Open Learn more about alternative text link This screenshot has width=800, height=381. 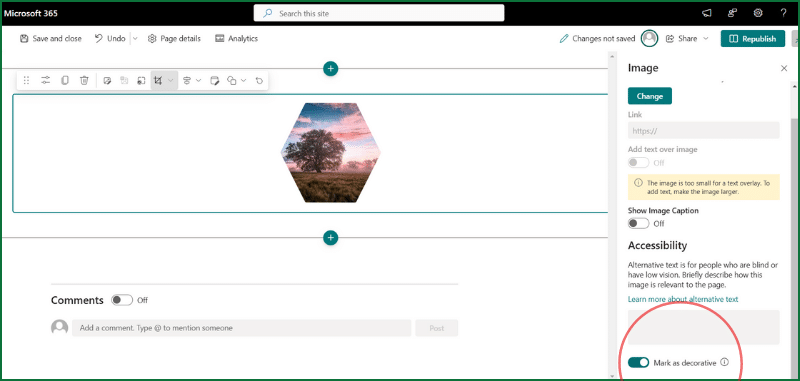click(683, 299)
